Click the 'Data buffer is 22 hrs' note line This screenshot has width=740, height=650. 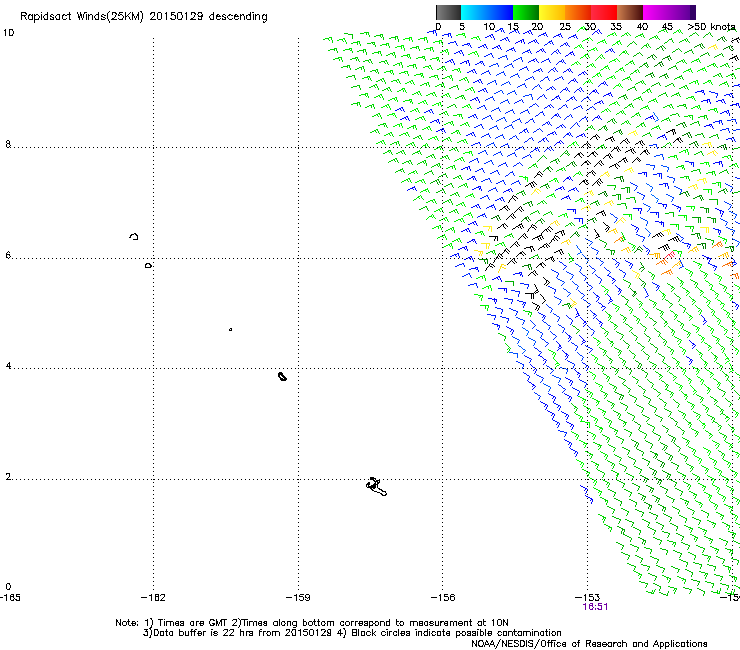coord(352,633)
